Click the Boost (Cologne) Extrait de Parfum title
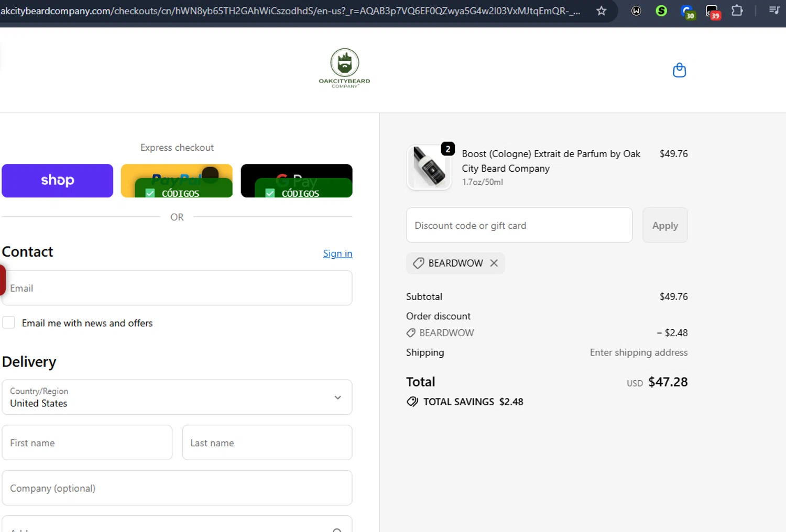This screenshot has height=532, width=786. tap(551, 161)
